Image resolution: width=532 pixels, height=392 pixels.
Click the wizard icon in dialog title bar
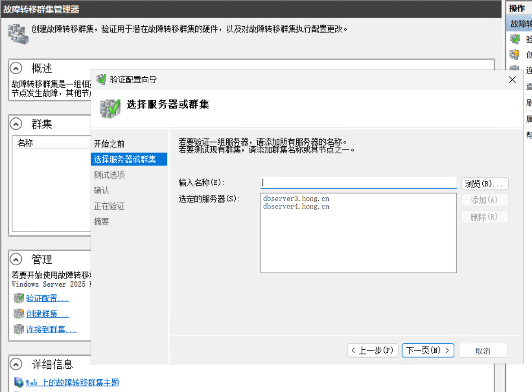click(x=101, y=79)
